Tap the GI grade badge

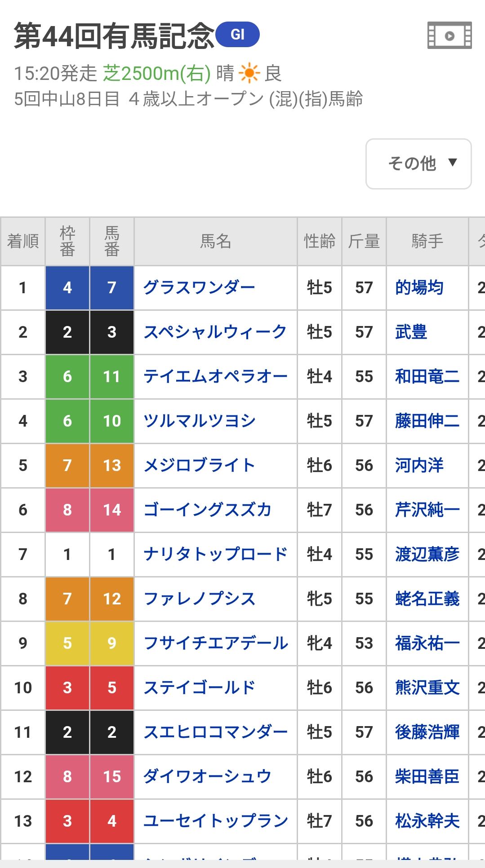[x=237, y=34]
